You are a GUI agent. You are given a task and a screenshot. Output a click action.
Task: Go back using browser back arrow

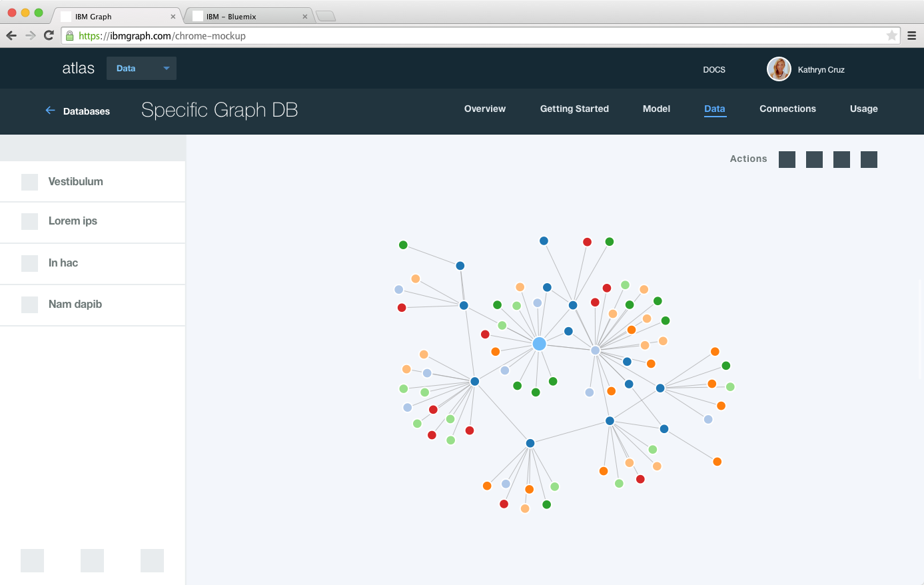coord(11,35)
